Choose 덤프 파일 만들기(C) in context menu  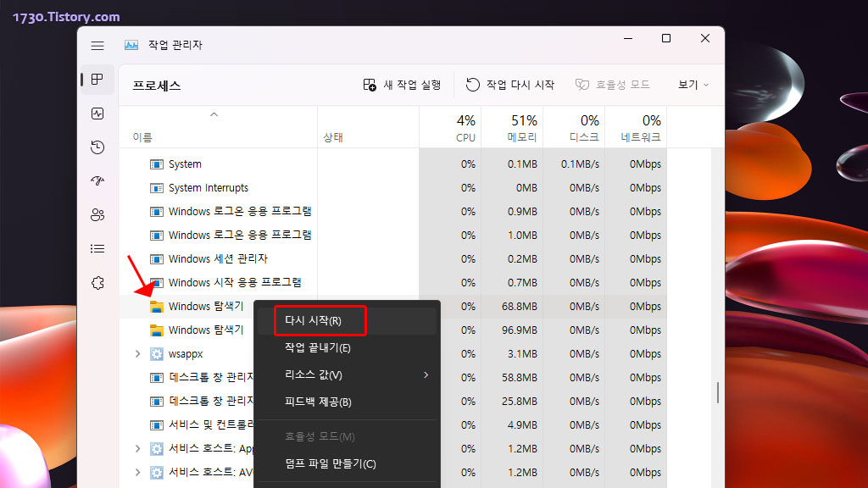point(347,463)
